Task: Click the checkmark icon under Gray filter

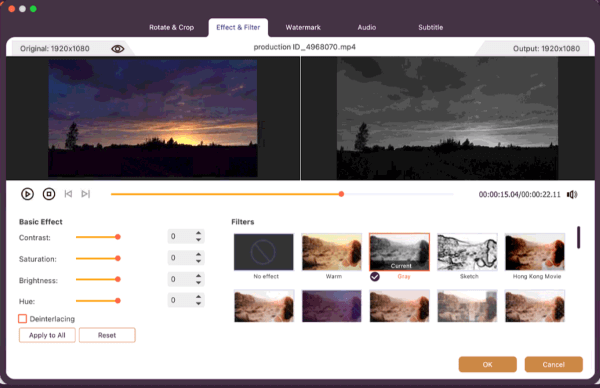Action: tap(375, 276)
